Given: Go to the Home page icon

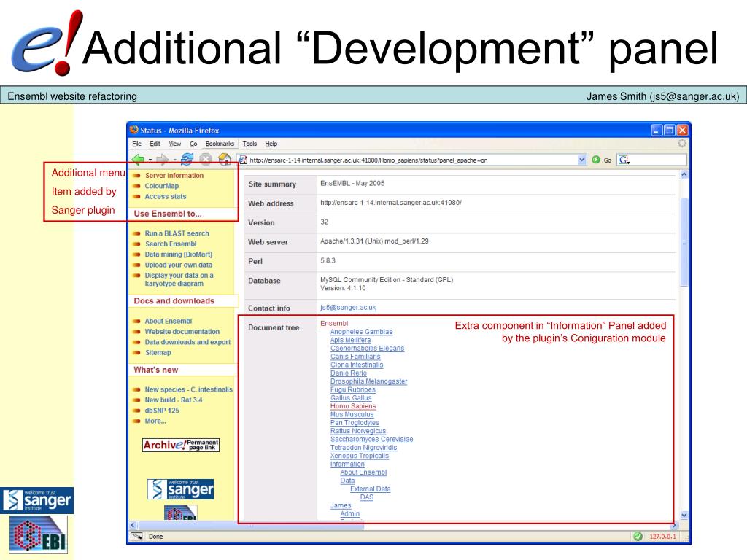Looking at the screenshot, I should pyautogui.click(x=225, y=160).
